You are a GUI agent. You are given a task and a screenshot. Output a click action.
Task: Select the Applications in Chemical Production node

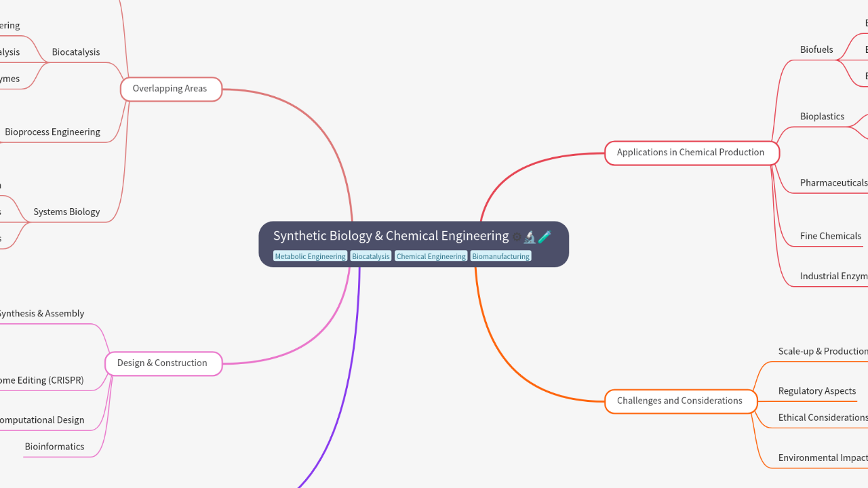691,152
